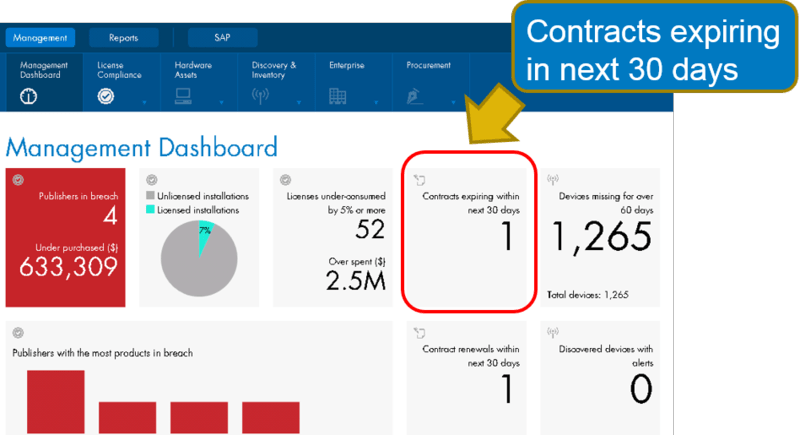Click check icon on Publishers in breach tile
The image size is (800, 435).
click(x=18, y=180)
